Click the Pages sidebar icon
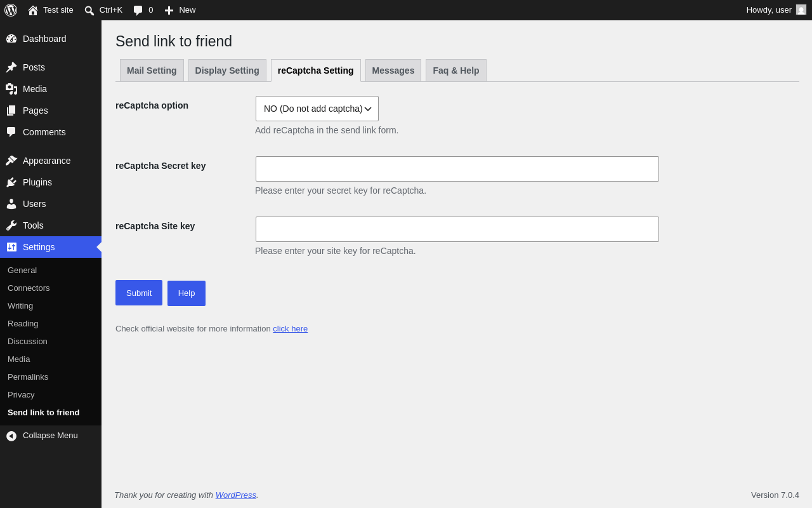This screenshot has width=812, height=508. (x=11, y=110)
